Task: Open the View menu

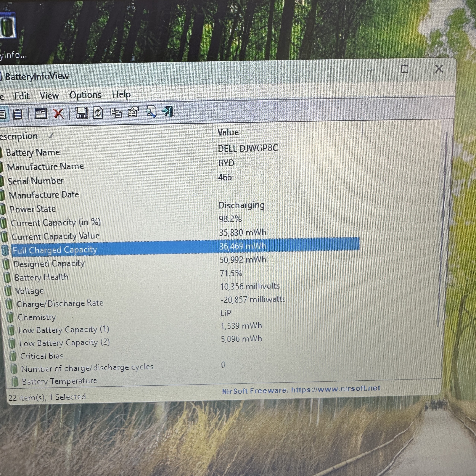Action: pos(49,96)
